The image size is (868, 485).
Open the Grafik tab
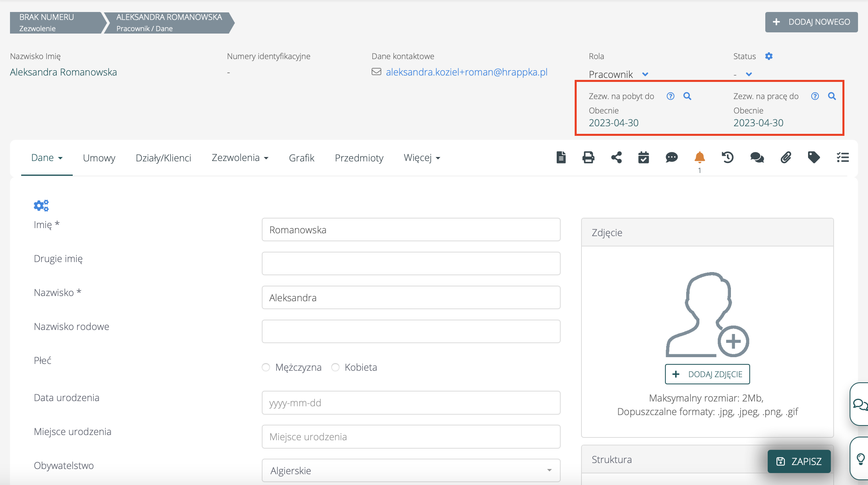coord(302,158)
